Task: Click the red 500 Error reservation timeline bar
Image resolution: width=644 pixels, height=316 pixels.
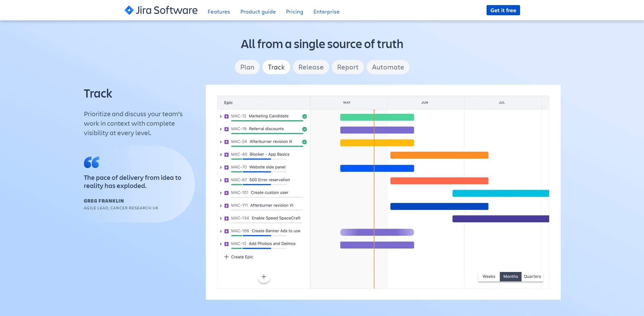Action: 439,181
